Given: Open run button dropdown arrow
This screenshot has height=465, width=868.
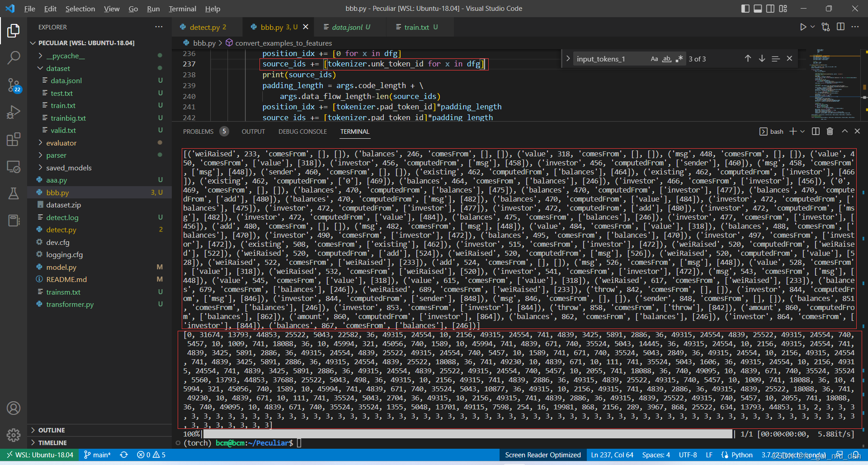Looking at the screenshot, I should tap(812, 27).
